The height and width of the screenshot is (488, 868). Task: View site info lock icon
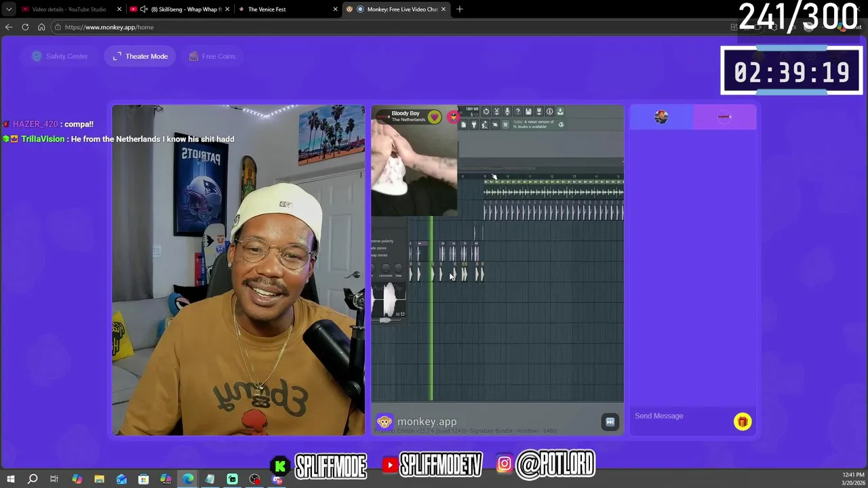point(58,27)
